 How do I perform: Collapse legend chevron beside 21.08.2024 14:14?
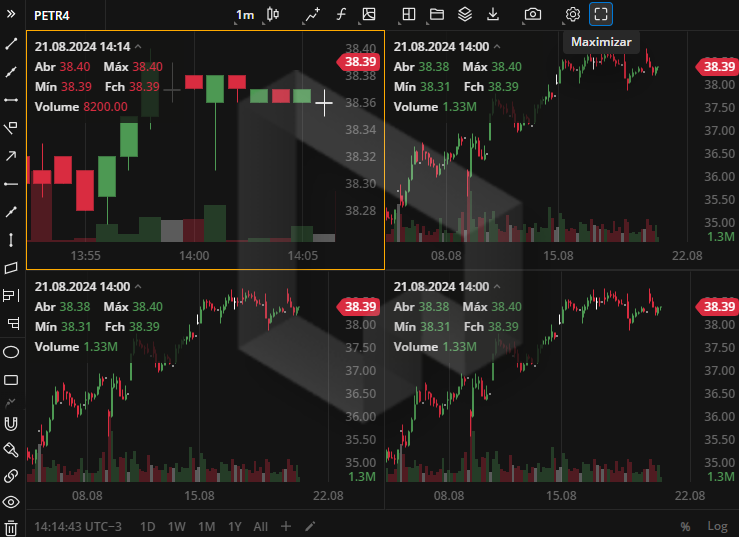coord(138,47)
